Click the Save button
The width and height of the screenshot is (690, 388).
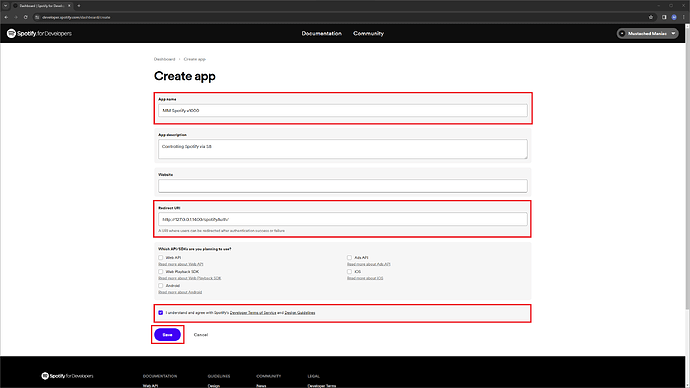[167, 335]
